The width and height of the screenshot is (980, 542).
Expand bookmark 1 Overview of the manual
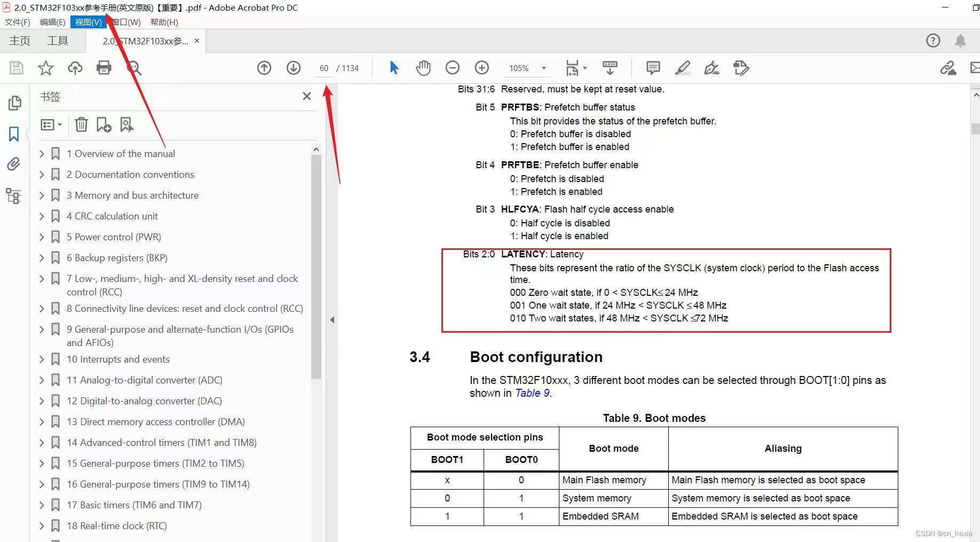pyautogui.click(x=42, y=154)
